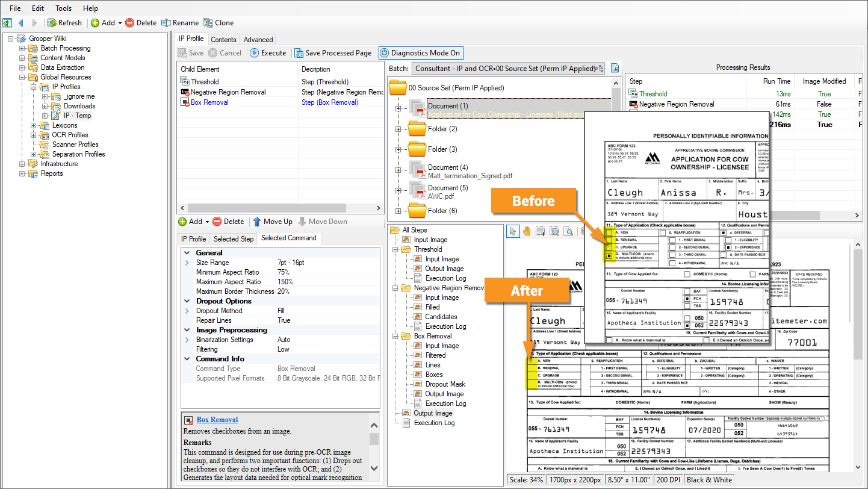Select the Negative Region Removal step row

point(228,92)
